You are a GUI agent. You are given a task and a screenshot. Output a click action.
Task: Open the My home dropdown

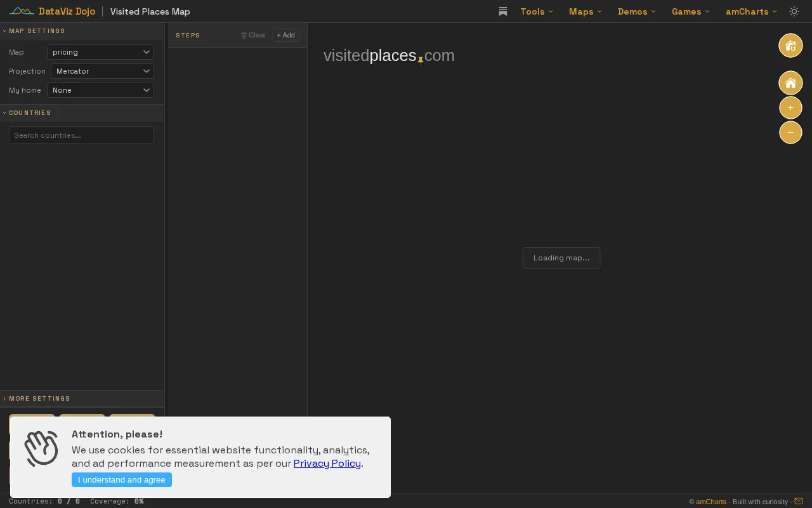[x=100, y=90]
